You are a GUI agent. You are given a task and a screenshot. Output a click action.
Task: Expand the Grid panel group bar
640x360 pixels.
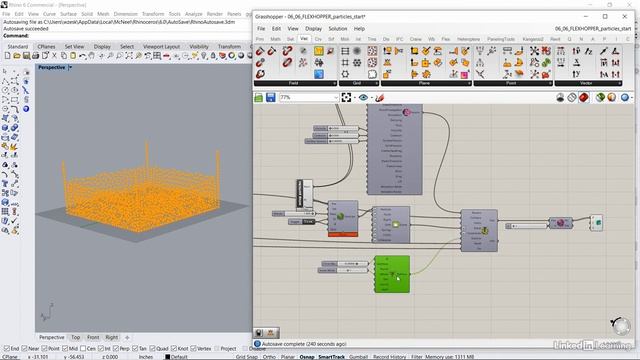coord(359,83)
